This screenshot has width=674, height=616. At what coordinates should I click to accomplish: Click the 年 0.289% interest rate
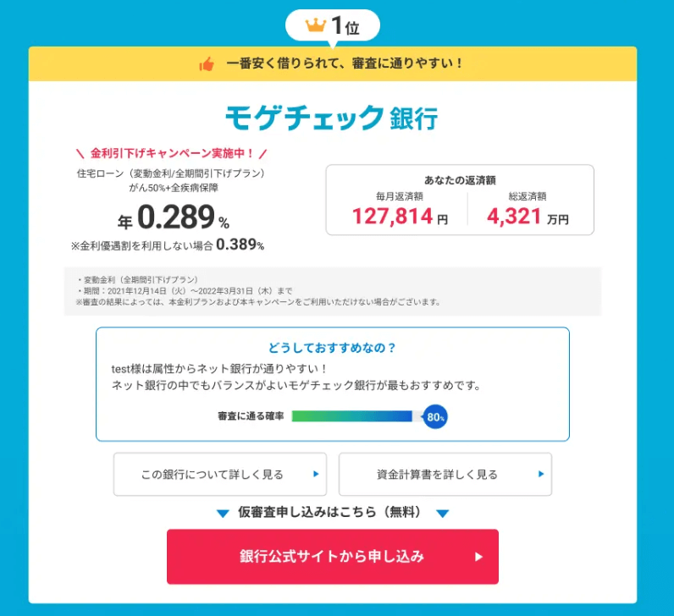pyautogui.click(x=174, y=217)
